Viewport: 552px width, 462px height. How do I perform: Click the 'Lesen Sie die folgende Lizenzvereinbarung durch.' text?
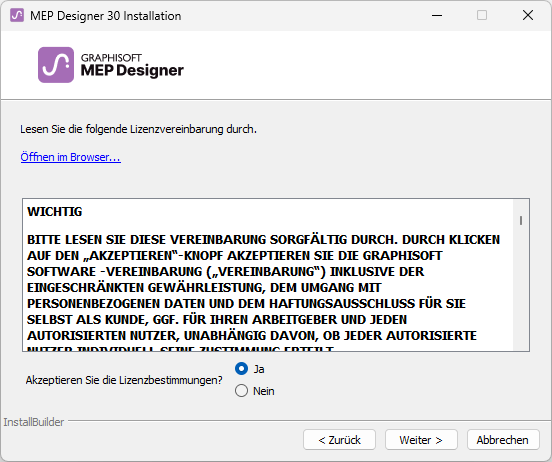click(138, 129)
